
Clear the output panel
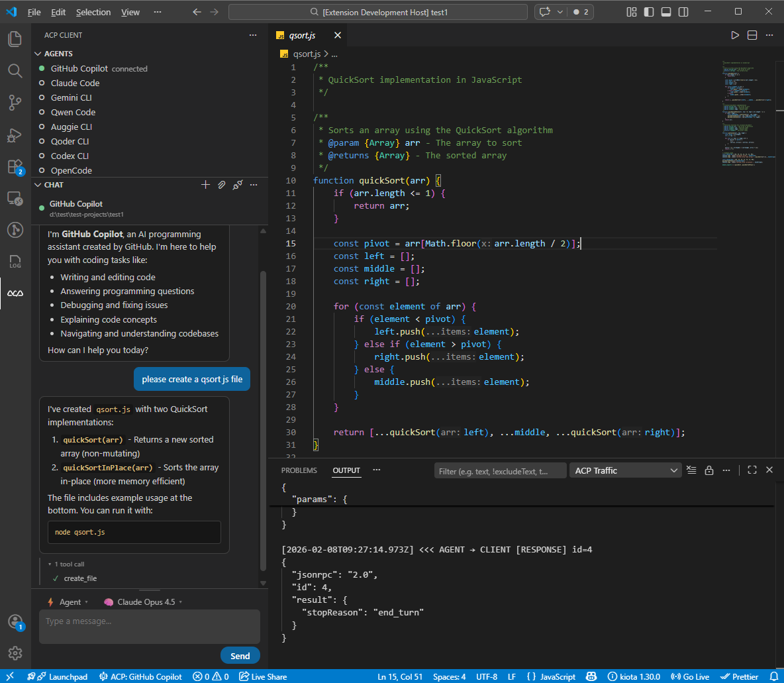pos(691,470)
